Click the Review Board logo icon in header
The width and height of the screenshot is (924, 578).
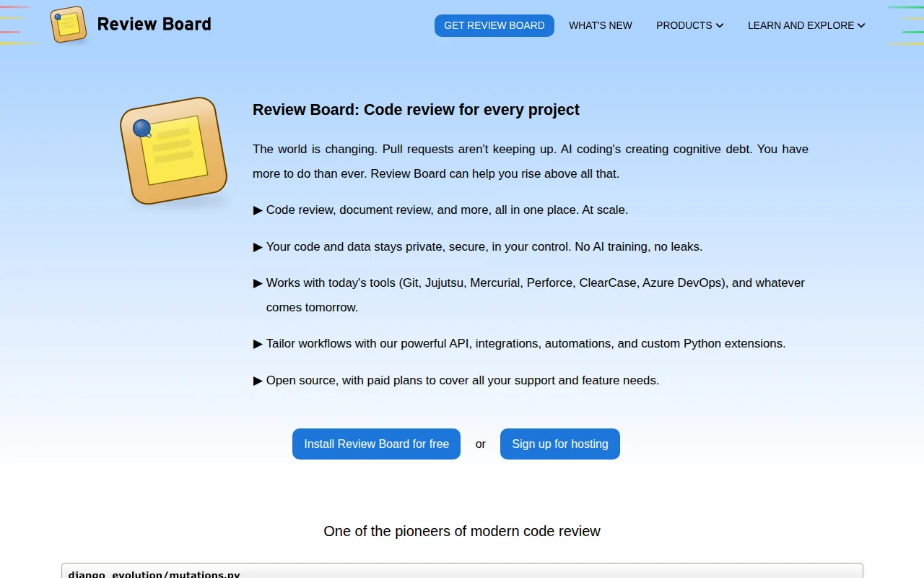[x=69, y=25]
